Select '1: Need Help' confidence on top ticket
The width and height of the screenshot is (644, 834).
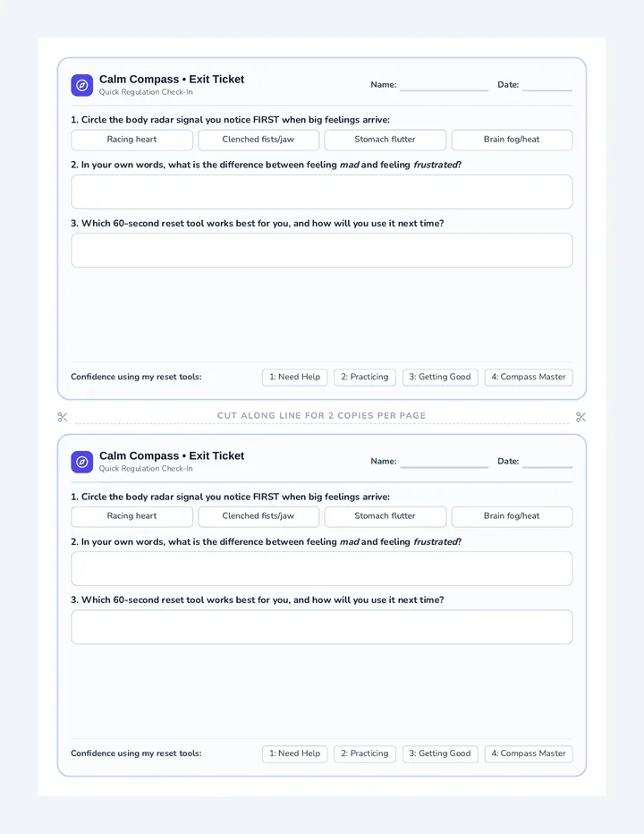click(294, 377)
